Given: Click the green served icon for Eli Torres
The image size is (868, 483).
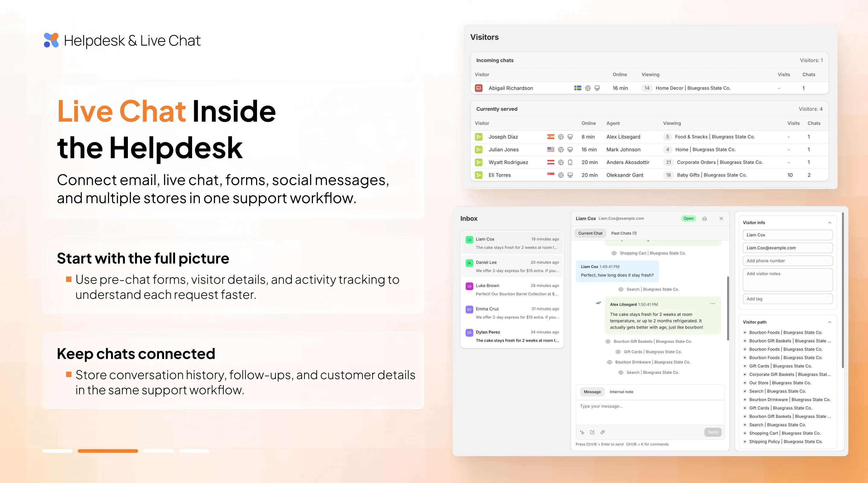Looking at the screenshot, I should click(x=478, y=175).
